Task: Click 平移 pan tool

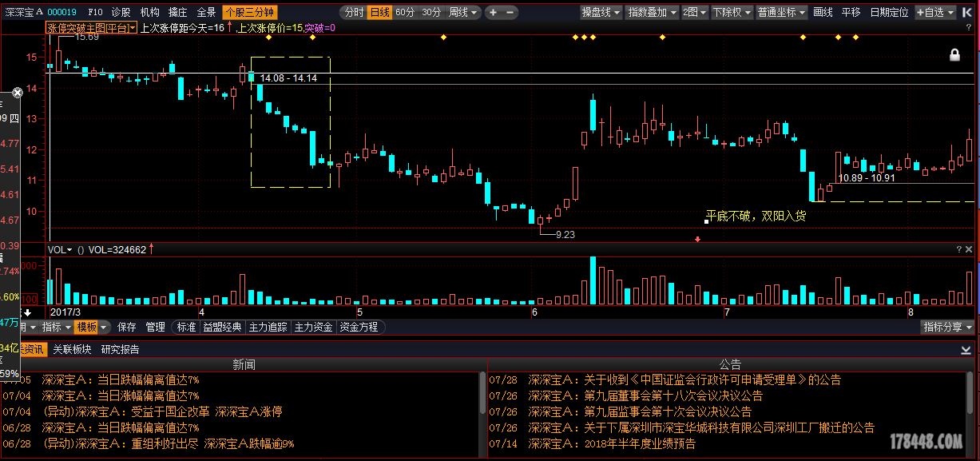Action: [x=851, y=13]
